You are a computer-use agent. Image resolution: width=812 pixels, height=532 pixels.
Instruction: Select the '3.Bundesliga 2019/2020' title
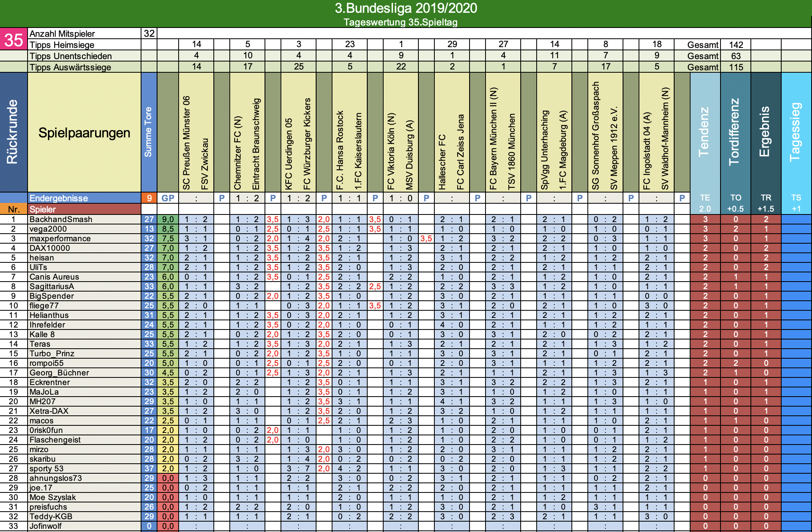[406, 8]
